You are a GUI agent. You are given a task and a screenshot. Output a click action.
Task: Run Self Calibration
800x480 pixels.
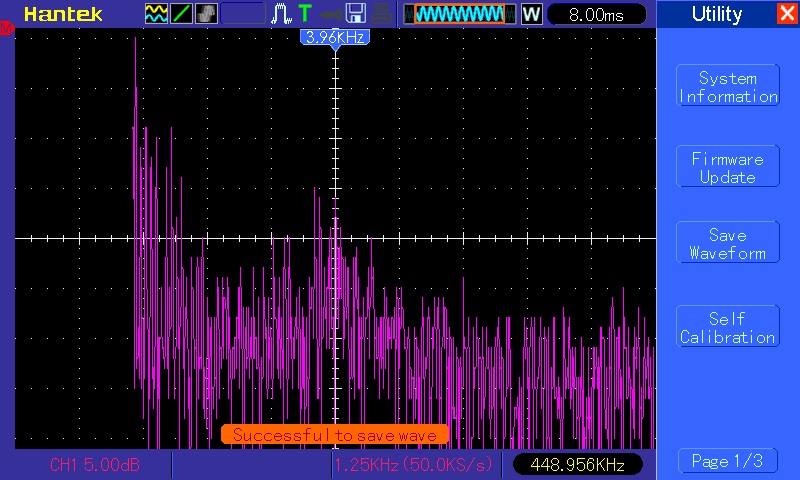[727, 328]
